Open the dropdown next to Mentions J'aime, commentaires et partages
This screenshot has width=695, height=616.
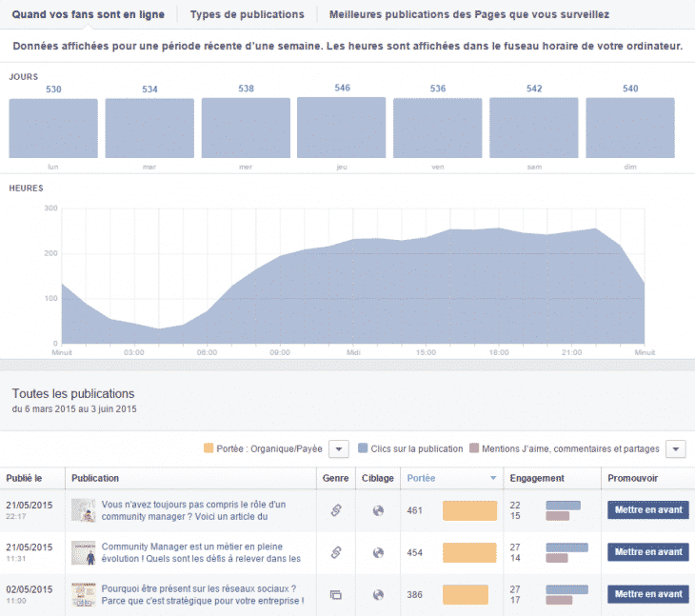tap(675, 448)
